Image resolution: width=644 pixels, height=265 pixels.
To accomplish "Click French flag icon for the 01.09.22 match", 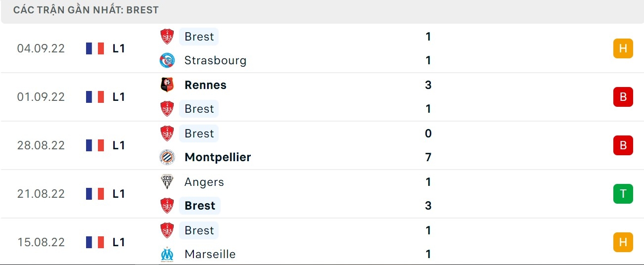I will click(95, 97).
